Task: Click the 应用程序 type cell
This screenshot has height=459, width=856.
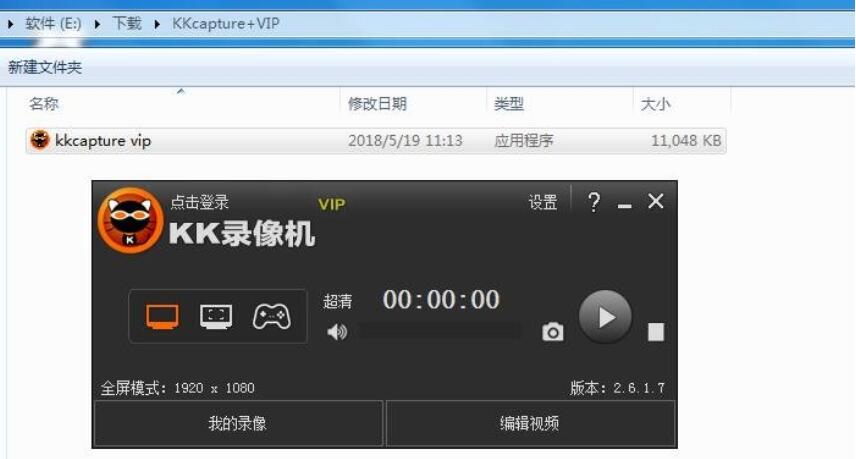Action: [x=524, y=141]
